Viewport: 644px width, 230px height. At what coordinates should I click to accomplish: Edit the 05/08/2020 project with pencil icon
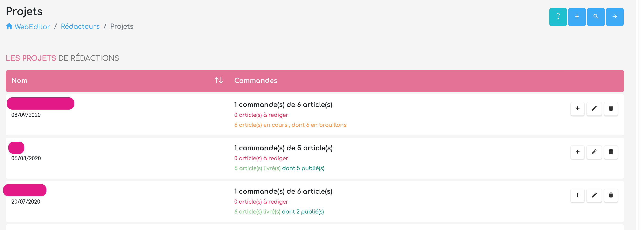coord(594,152)
